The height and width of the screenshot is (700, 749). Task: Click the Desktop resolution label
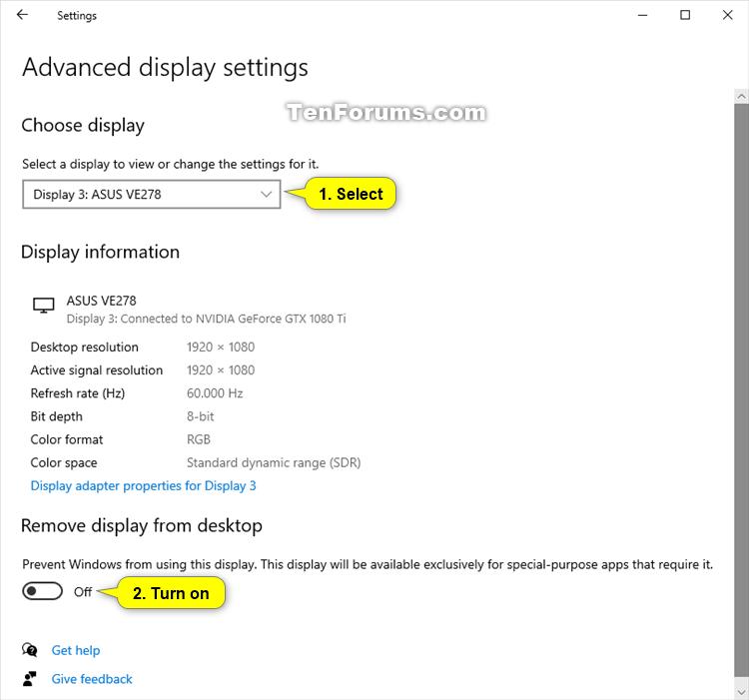[85, 348]
